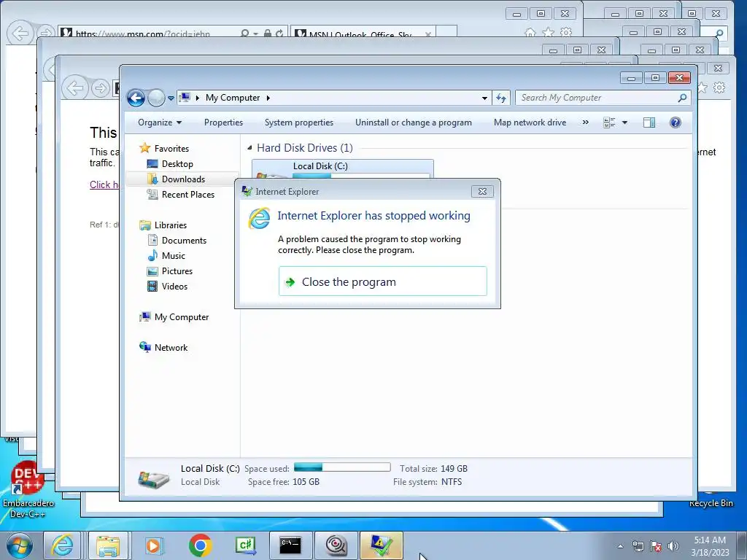Viewport: 747px width, 560px height.
Task: Click the volume speaker tray icon
Action: (673, 546)
